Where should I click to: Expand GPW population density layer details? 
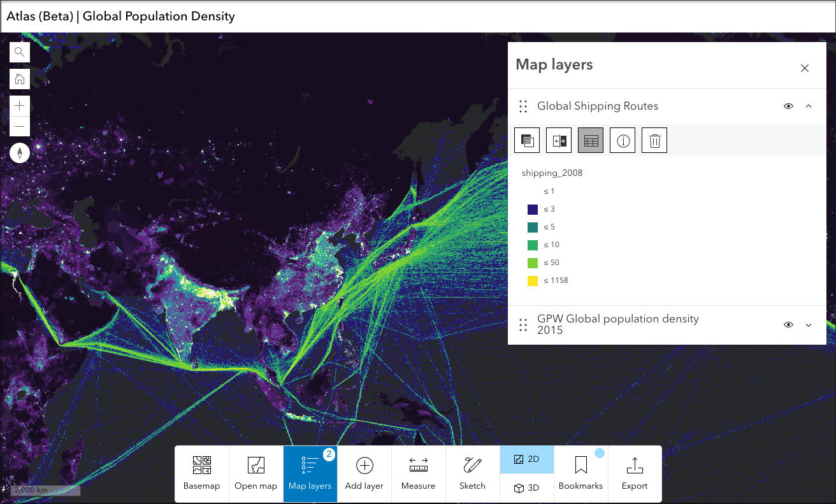809,325
